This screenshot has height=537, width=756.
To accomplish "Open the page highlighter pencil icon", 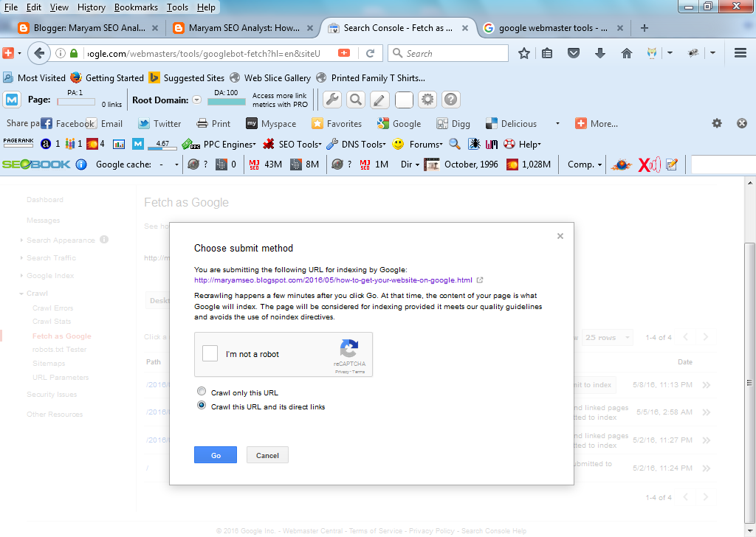I will pyautogui.click(x=379, y=99).
